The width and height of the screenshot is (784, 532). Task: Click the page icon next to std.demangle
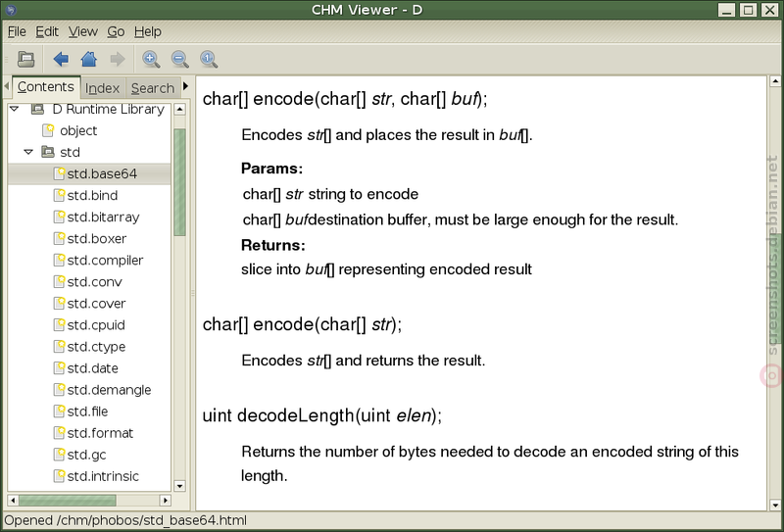click(59, 390)
